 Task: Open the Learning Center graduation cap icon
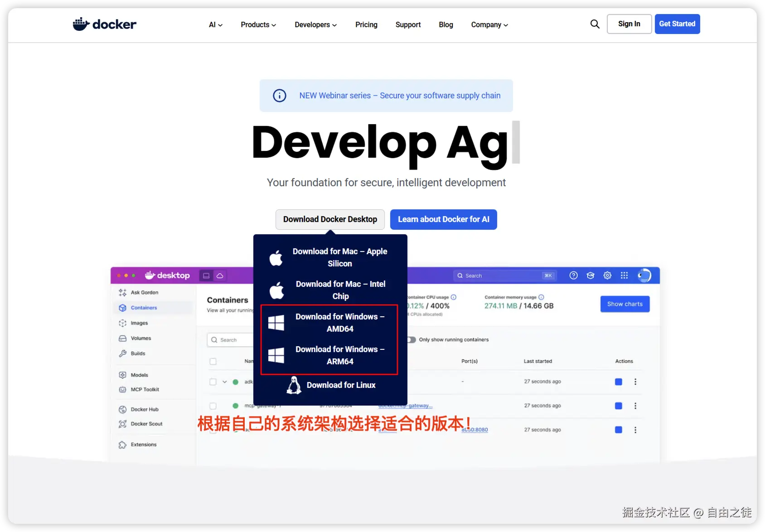(591, 276)
